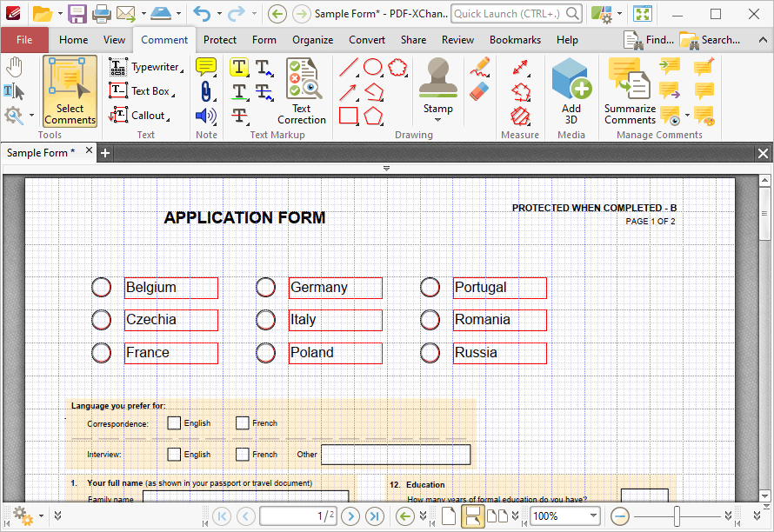
Task: Select the Belgium radio button
Action: pos(101,287)
